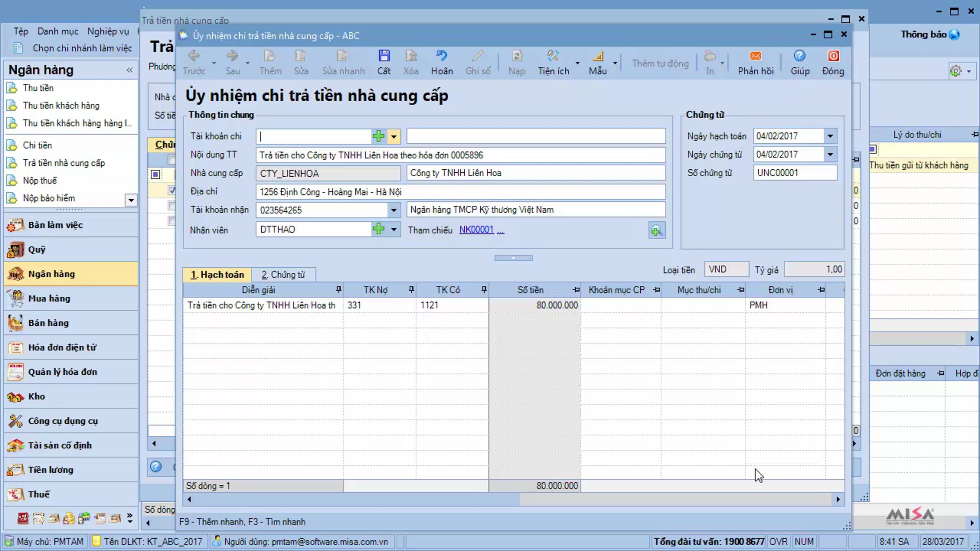Screen dimensions: 980x551
Task: Open the Danh mục menu
Action: tap(58, 31)
